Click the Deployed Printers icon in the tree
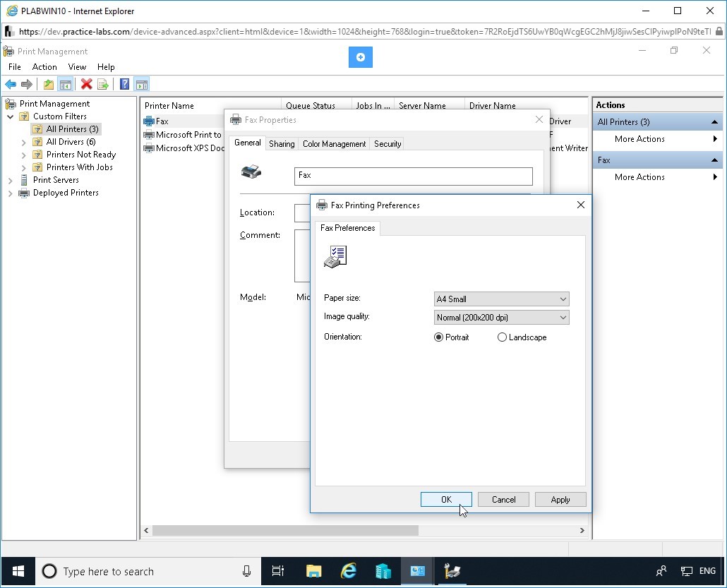Viewport: 727px width, 588px height. pos(24,193)
